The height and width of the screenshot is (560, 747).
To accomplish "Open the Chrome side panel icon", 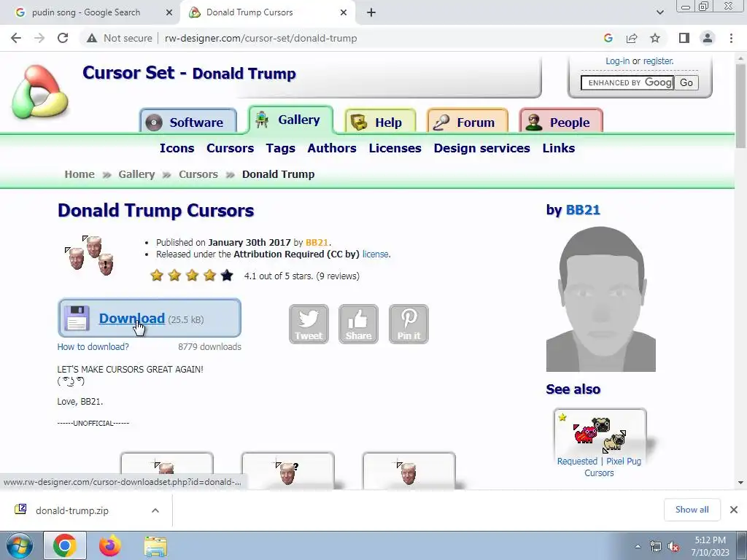I will pos(684,38).
